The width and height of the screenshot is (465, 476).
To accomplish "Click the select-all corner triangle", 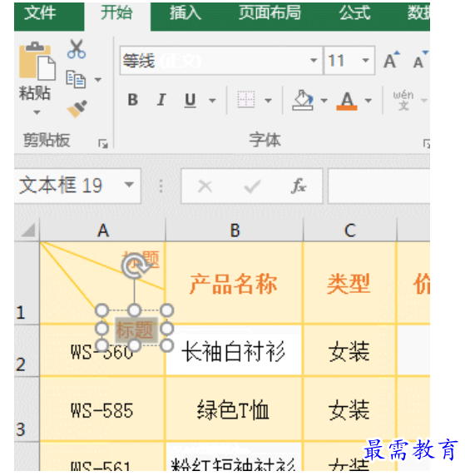I will tap(27, 231).
